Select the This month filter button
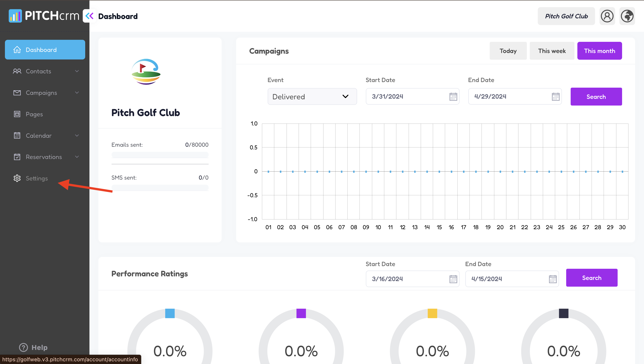The width and height of the screenshot is (644, 364). tap(600, 51)
